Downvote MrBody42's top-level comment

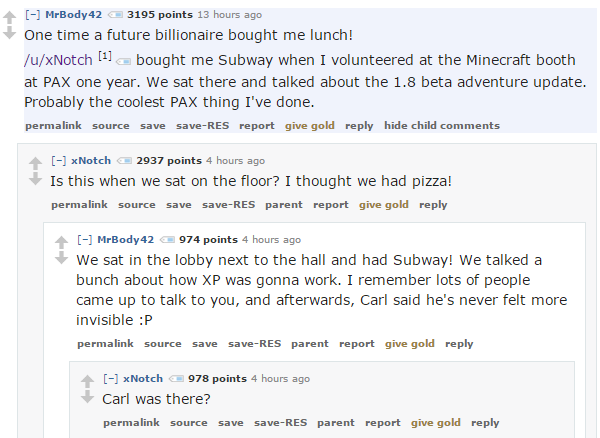[x=9, y=32]
